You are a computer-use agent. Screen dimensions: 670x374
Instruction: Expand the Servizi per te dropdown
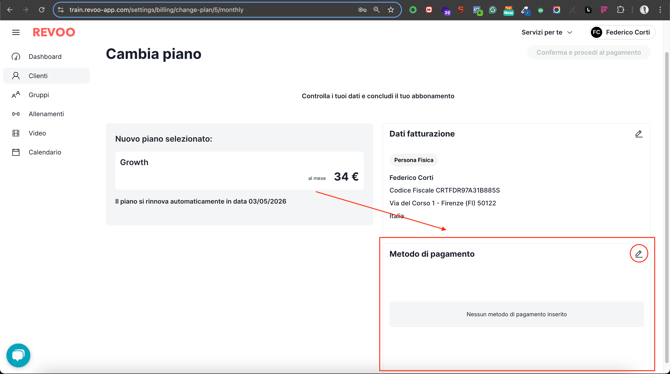click(x=547, y=32)
